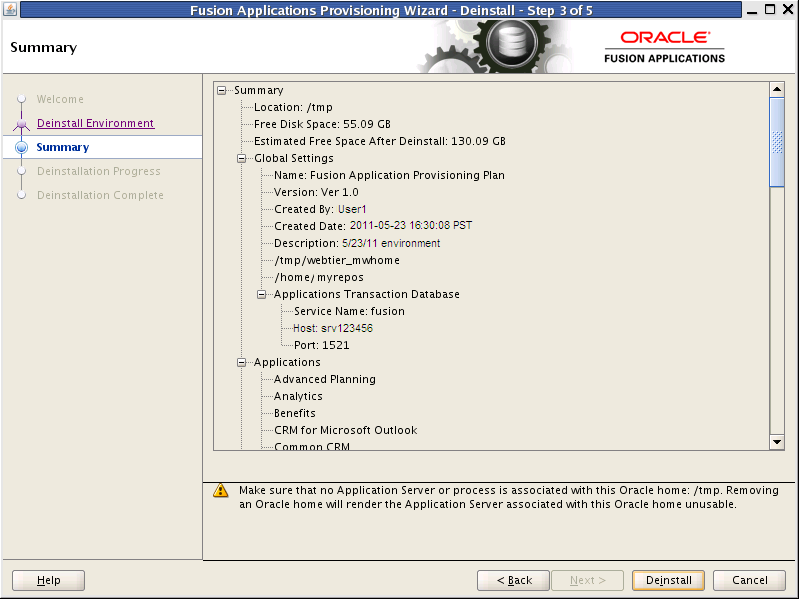The image size is (799, 599).
Task: Select 'Free Disk Space: 55.09 GB' row
Action: pos(322,124)
